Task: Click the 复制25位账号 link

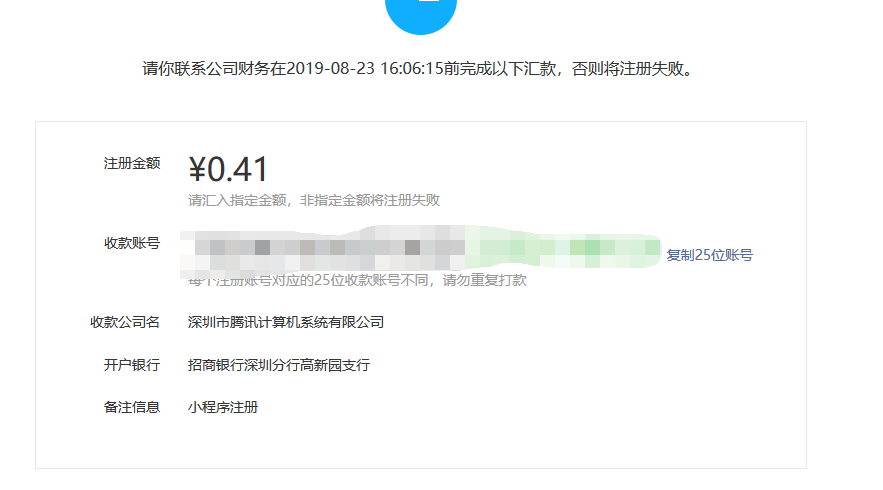Action: pyautogui.click(x=710, y=255)
